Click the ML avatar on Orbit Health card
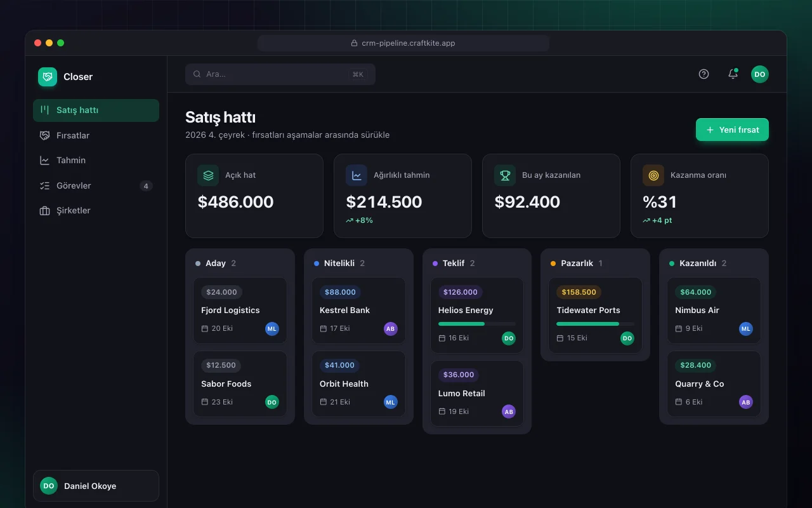This screenshot has height=508, width=812. click(x=391, y=402)
